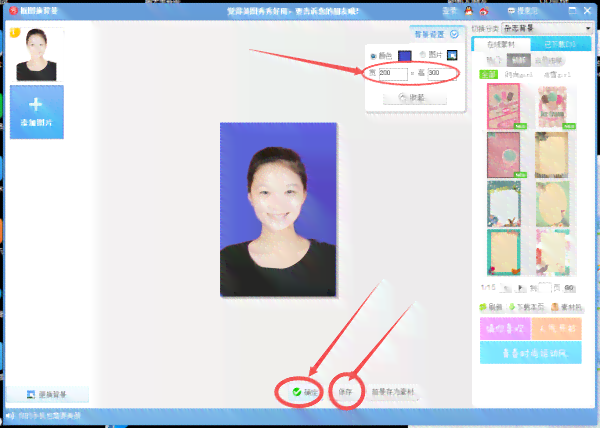Choose the green oval frame background
Screen dimensions: 600x428
click(553, 204)
